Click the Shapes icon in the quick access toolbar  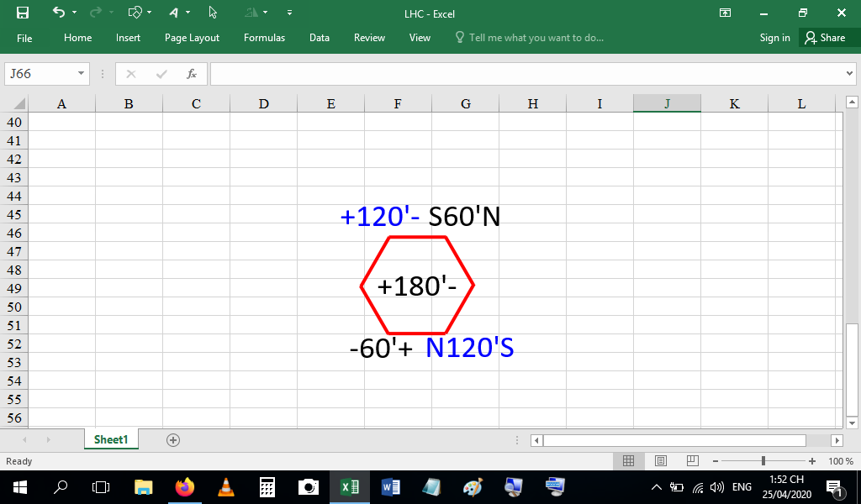[x=135, y=13]
